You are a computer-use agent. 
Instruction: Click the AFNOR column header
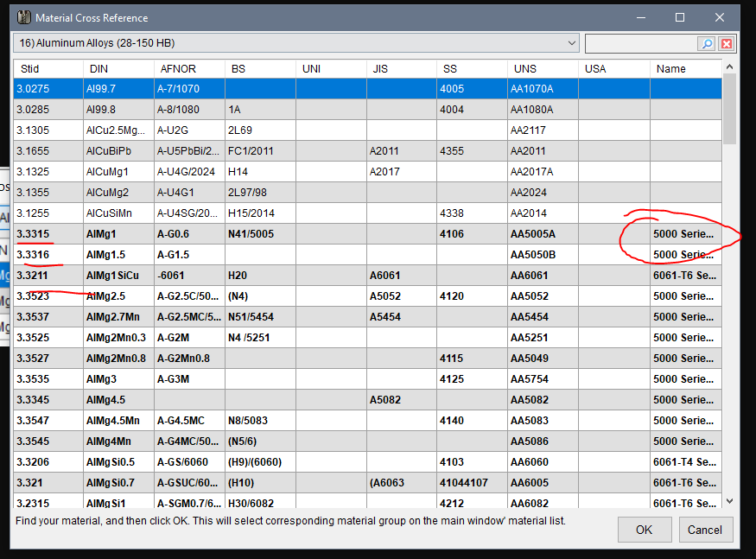(x=188, y=69)
